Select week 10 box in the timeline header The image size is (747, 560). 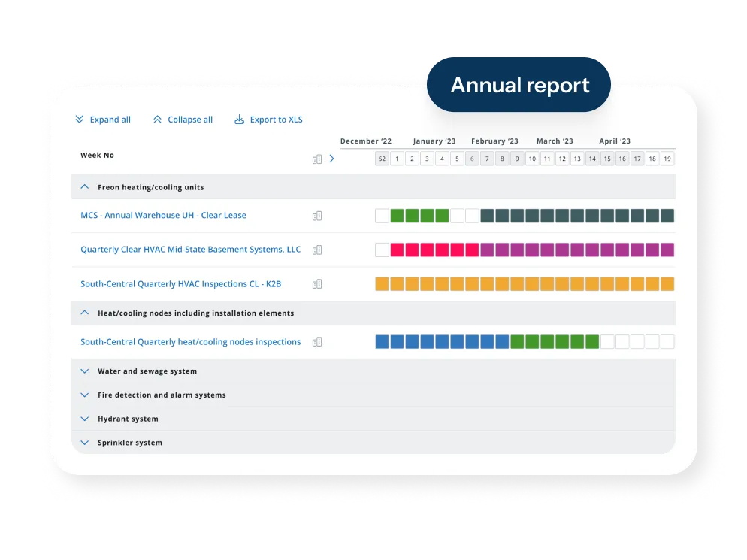532,159
